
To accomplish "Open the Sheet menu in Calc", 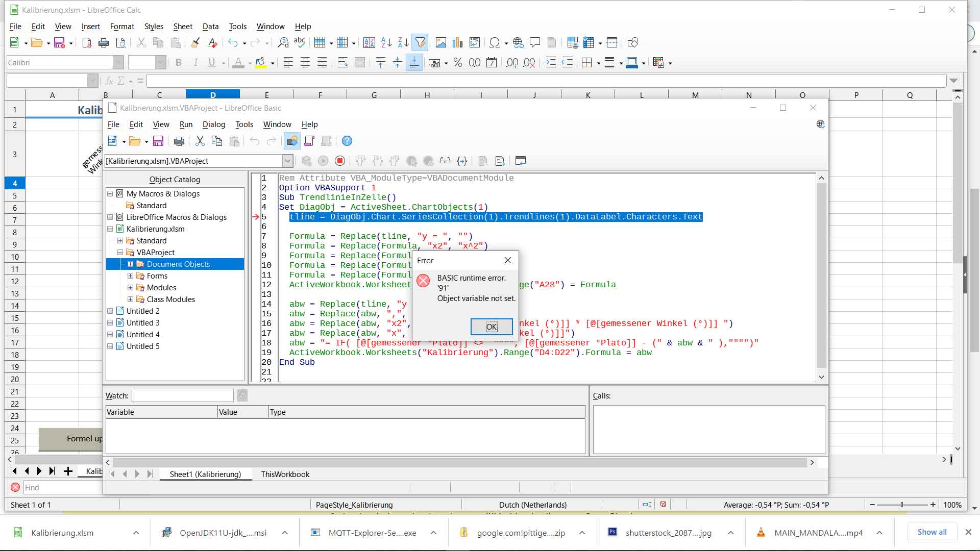I will point(183,27).
